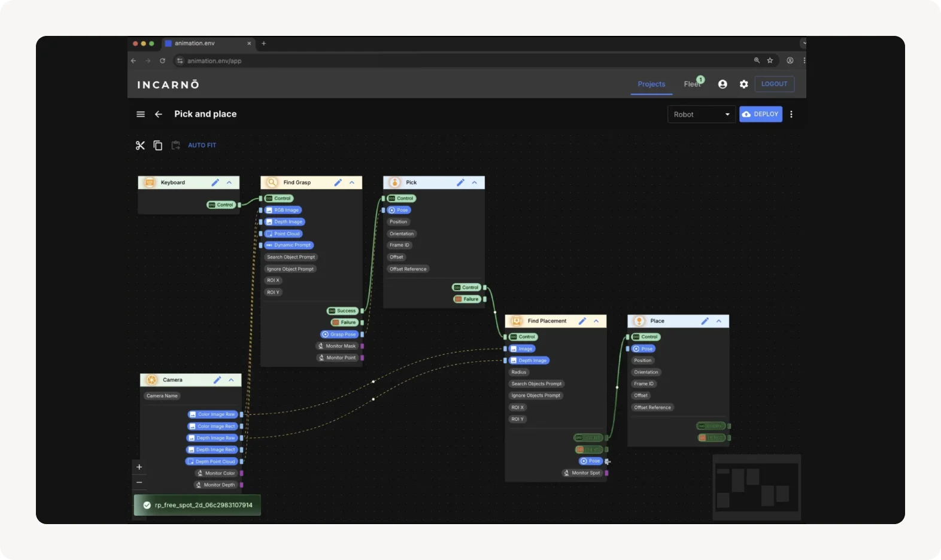The image size is (941, 560).
Task: Go back using the arrow next to Pick and place
Action: click(x=159, y=114)
